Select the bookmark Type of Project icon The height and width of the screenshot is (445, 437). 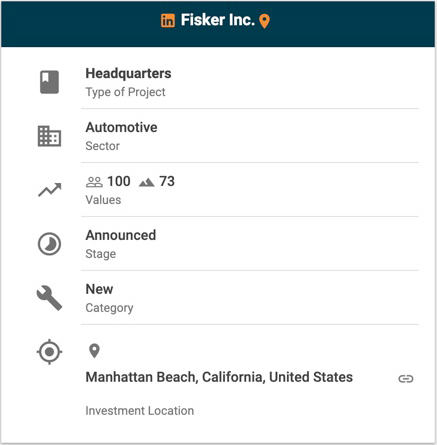[49, 82]
